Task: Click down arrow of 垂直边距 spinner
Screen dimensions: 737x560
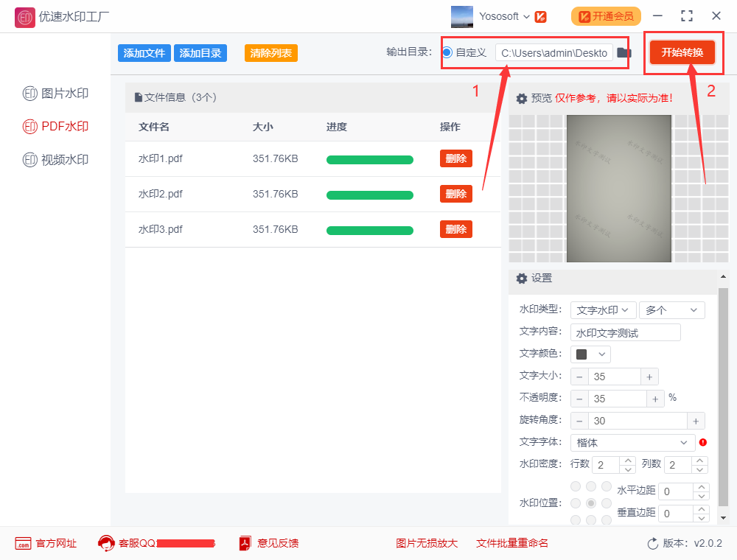Action: [x=701, y=518]
